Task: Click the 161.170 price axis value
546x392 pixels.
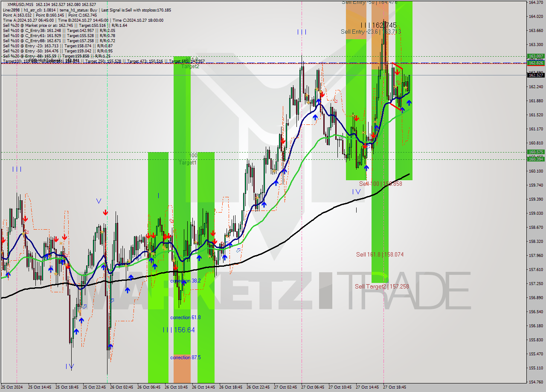Action: (536, 129)
